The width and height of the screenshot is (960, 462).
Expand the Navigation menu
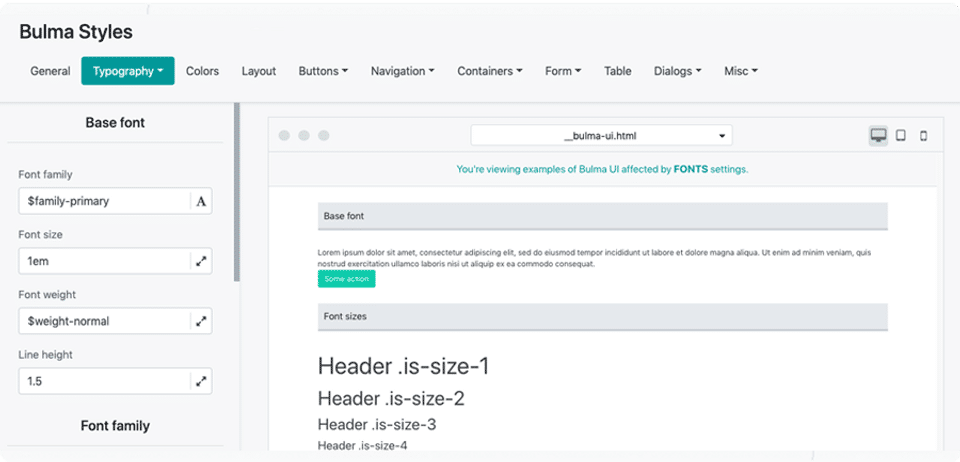click(402, 71)
